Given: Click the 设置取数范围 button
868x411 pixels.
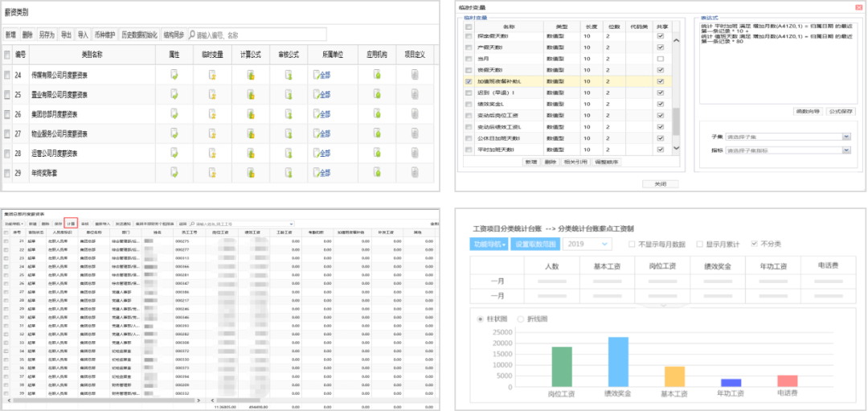Looking at the screenshot, I should (535, 244).
